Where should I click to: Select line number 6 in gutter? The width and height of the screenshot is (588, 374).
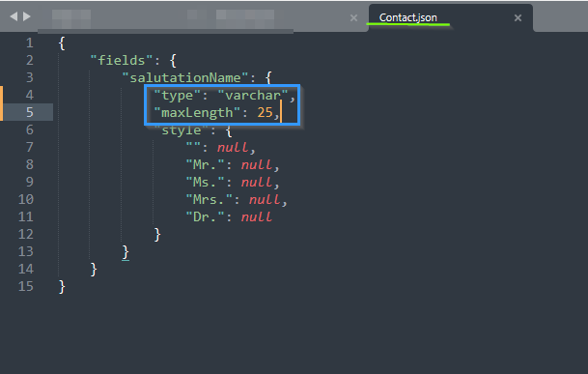point(30,129)
